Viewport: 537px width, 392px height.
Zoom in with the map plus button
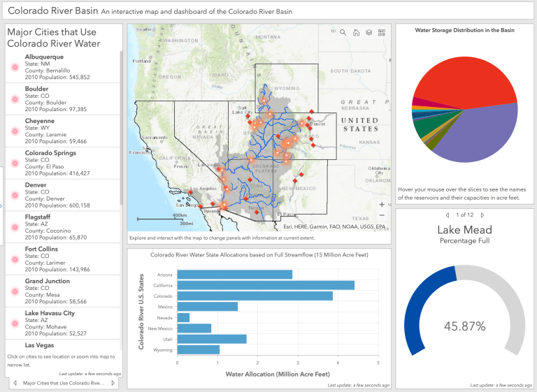tap(381, 205)
